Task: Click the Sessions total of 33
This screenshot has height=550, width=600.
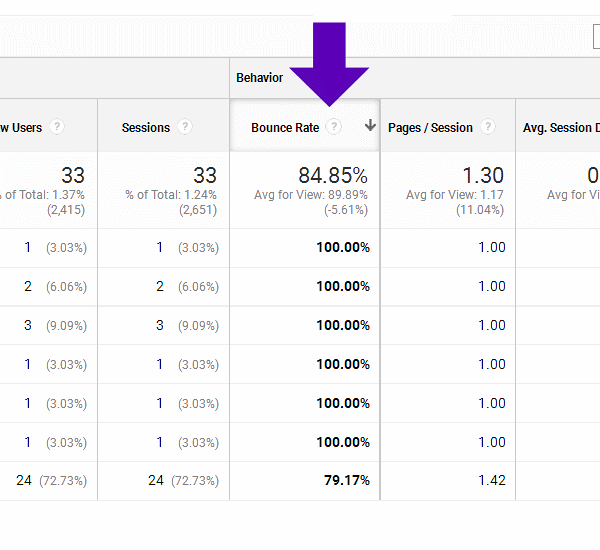Action: 204,176
